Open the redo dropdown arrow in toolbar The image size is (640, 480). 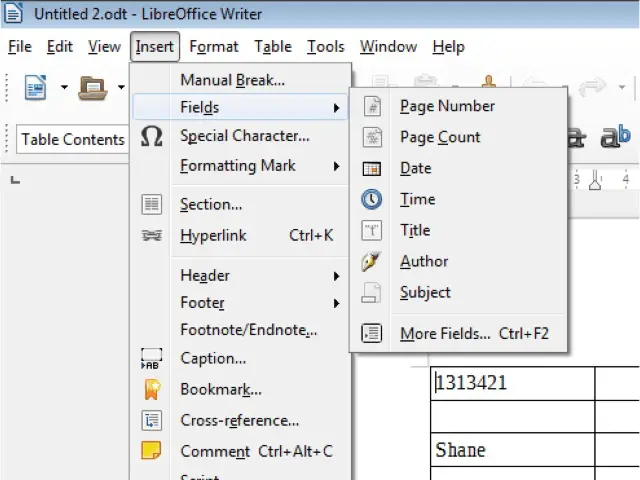(622, 87)
